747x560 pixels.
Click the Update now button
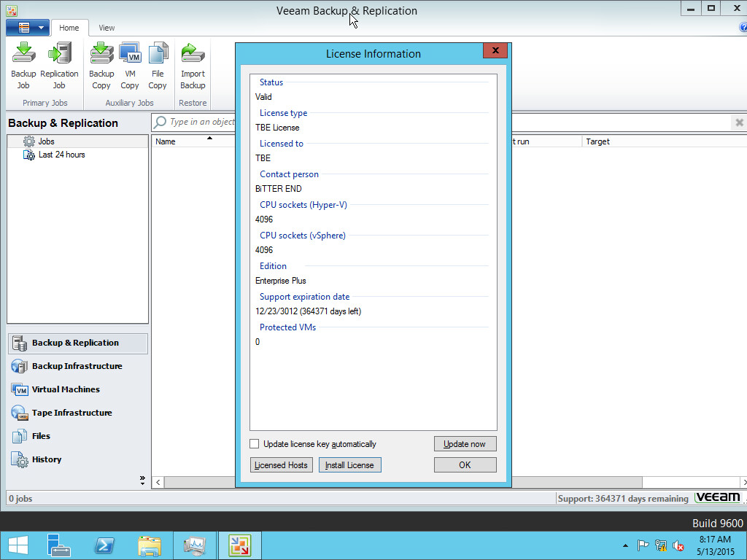465,444
